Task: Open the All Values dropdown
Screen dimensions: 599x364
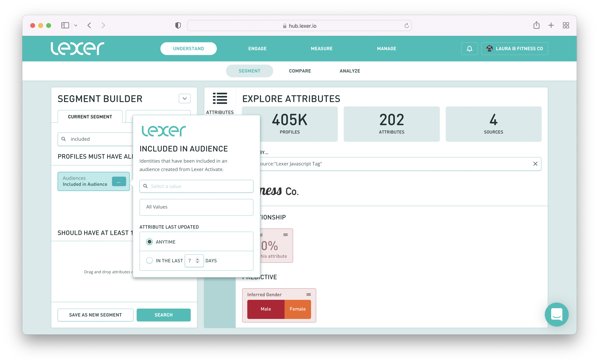Action: click(x=196, y=207)
